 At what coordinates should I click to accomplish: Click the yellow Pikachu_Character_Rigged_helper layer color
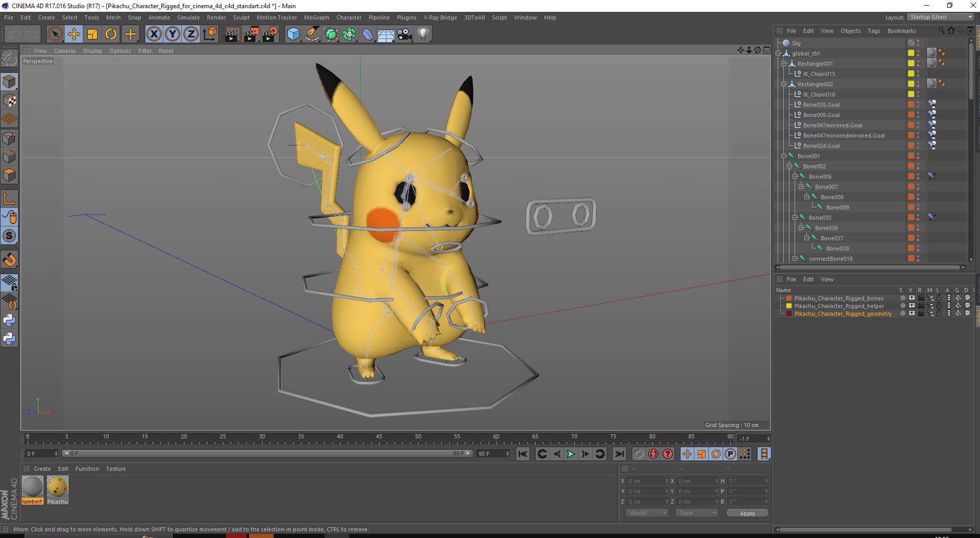789,306
